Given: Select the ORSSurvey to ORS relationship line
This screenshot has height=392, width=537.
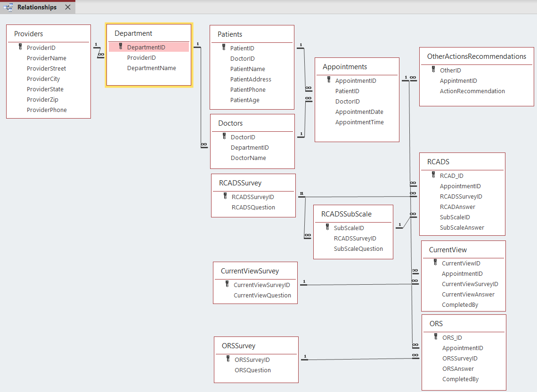Looking at the screenshot, I should tap(359, 359).
